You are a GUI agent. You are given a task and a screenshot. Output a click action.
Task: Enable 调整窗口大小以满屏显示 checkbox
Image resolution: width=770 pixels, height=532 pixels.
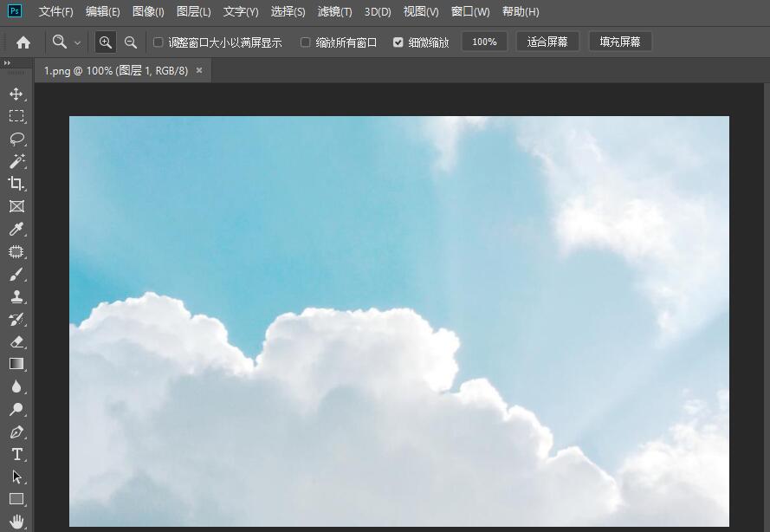(x=158, y=42)
